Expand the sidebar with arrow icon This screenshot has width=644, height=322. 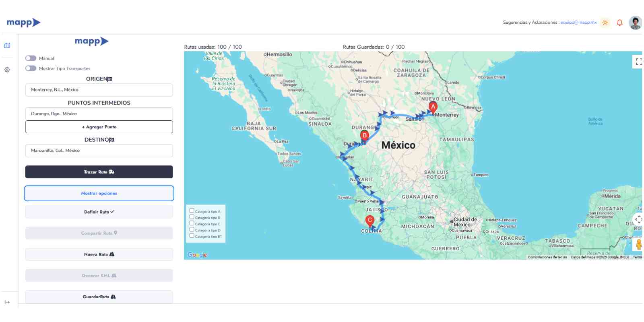coord(7,302)
